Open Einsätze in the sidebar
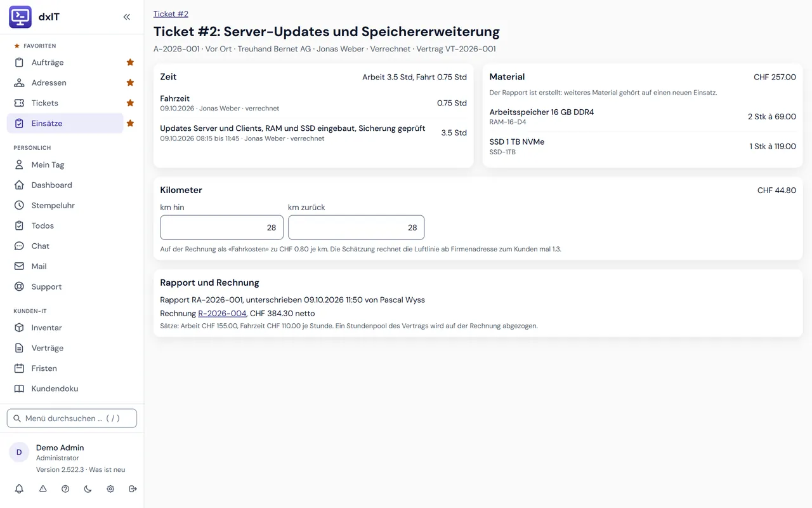 (x=65, y=123)
